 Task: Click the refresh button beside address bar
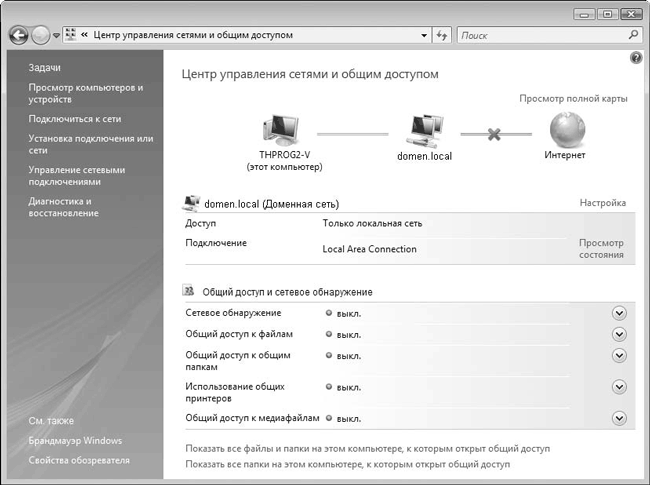coord(442,35)
